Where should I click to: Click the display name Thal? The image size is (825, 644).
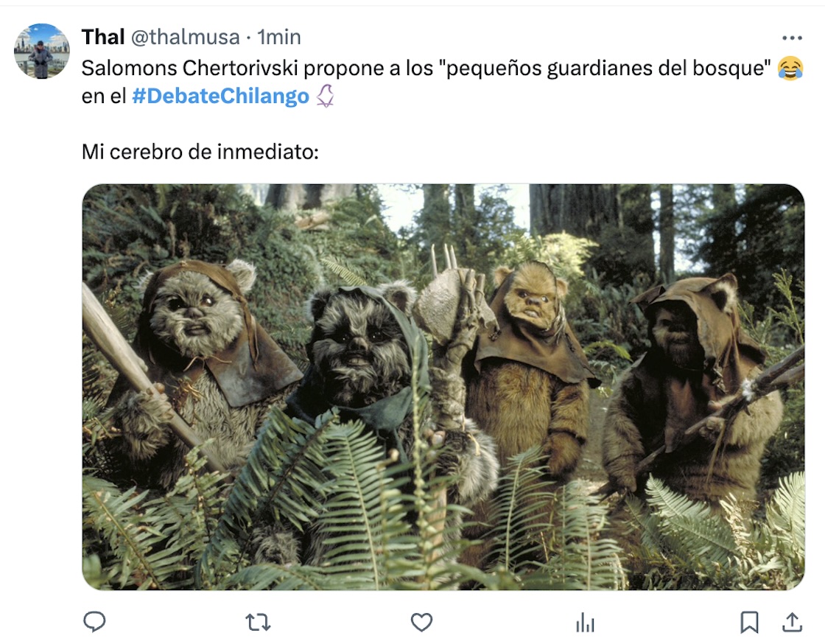(x=103, y=38)
